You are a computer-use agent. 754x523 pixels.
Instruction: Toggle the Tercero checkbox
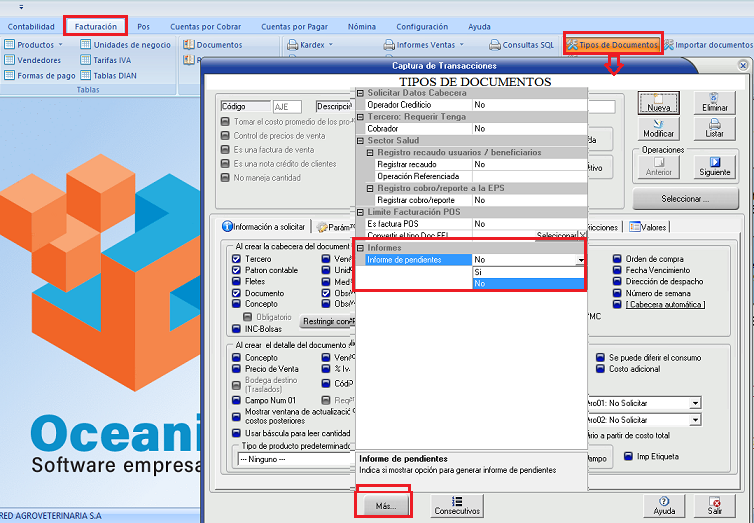click(x=236, y=259)
